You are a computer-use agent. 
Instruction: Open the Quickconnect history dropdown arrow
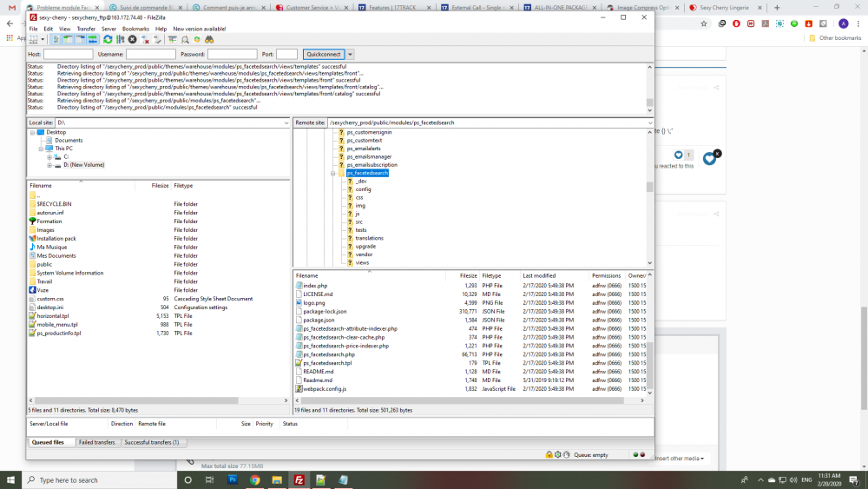click(x=351, y=54)
